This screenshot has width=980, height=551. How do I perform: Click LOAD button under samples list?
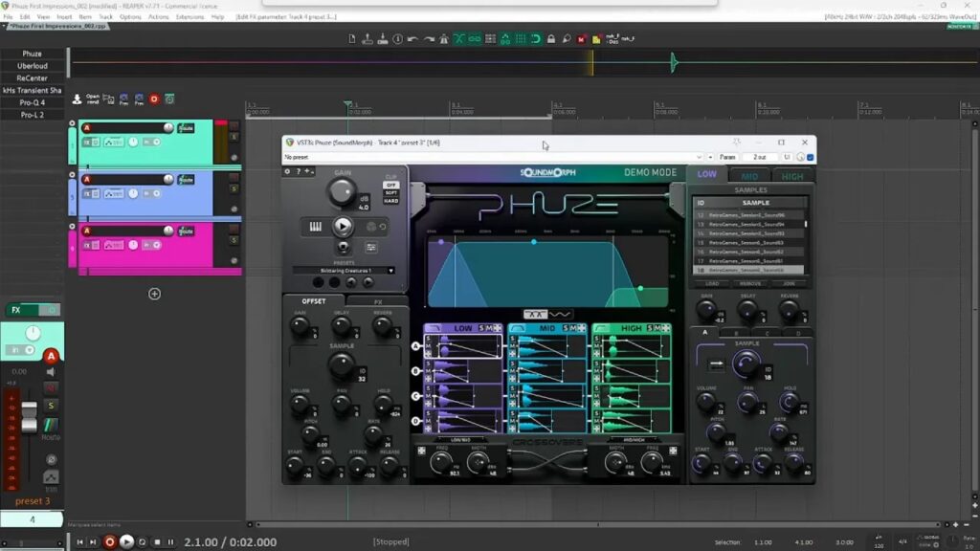(711, 283)
